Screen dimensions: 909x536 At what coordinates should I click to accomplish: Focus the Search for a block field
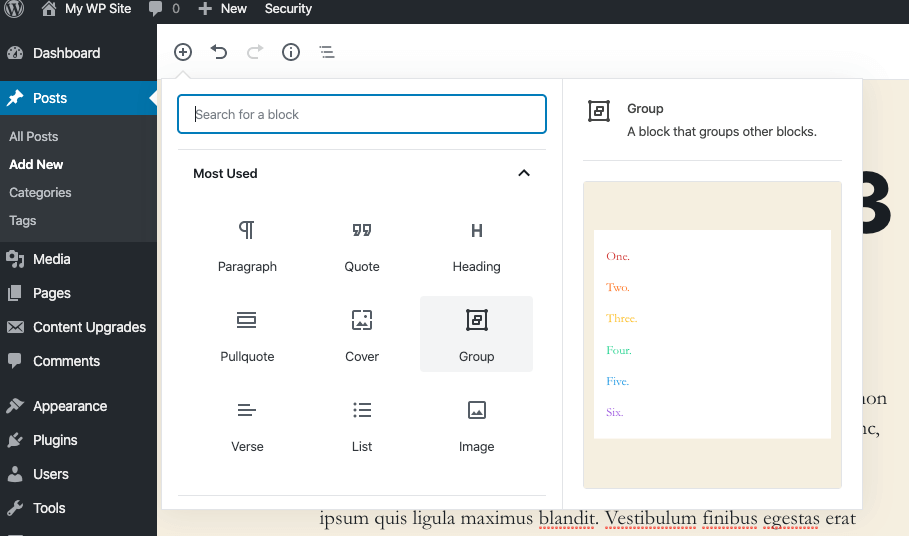pyautogui.click(x=362, y=114)
